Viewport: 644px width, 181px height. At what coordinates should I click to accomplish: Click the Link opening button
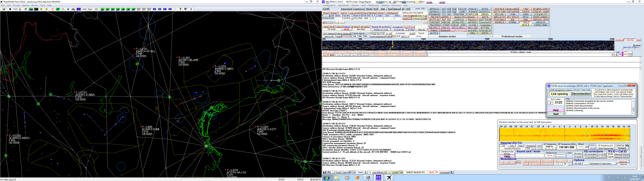coord(559,94)
